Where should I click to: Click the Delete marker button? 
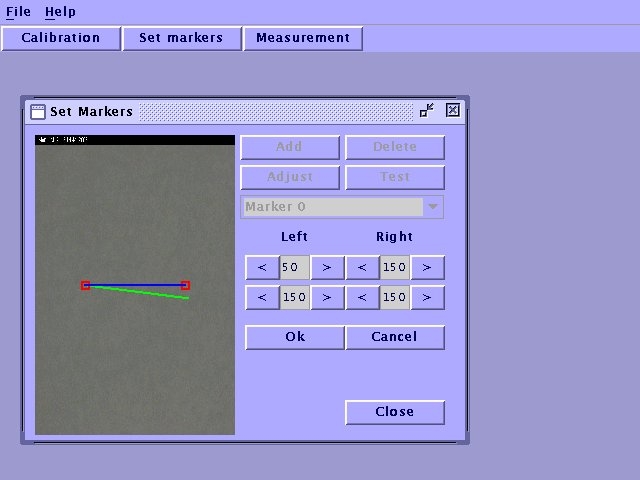pyautogui.click(x=395, y=147)
